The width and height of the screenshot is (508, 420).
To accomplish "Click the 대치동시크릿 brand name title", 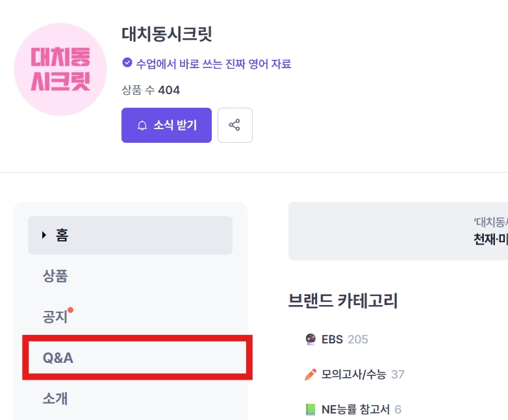I will point(167,34).
